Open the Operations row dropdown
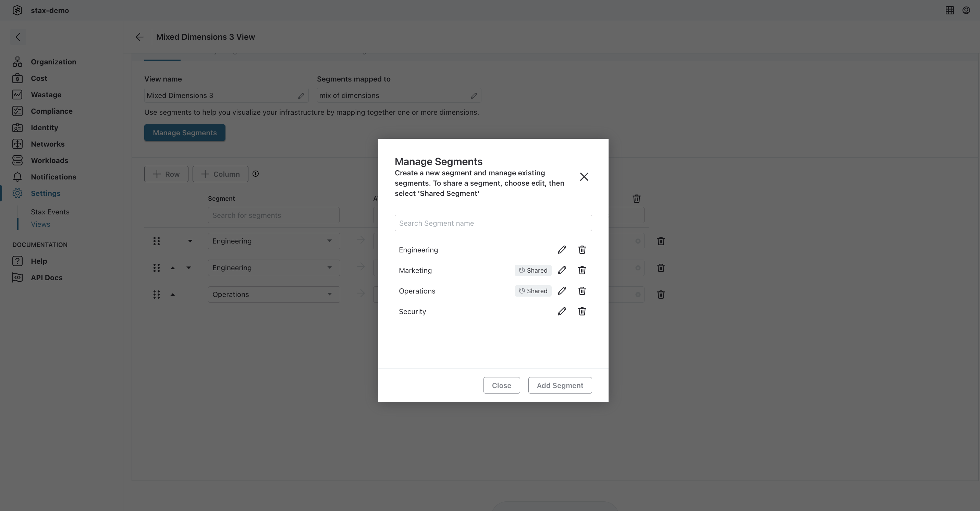This screenshot has width=980, height=511. [x=274, y=294]
